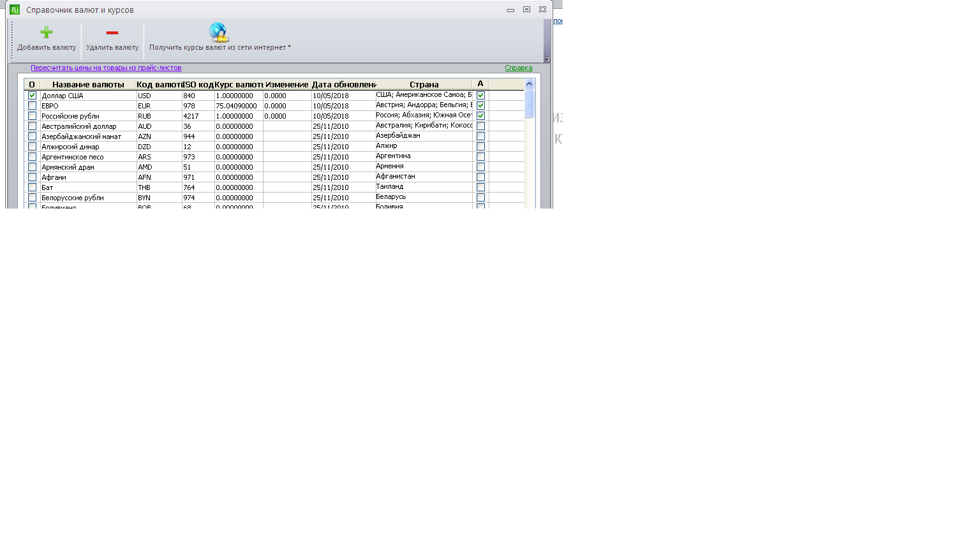
Task: Select the Армянский драм row
Action: pyautogui.click(x=274, y=167)
